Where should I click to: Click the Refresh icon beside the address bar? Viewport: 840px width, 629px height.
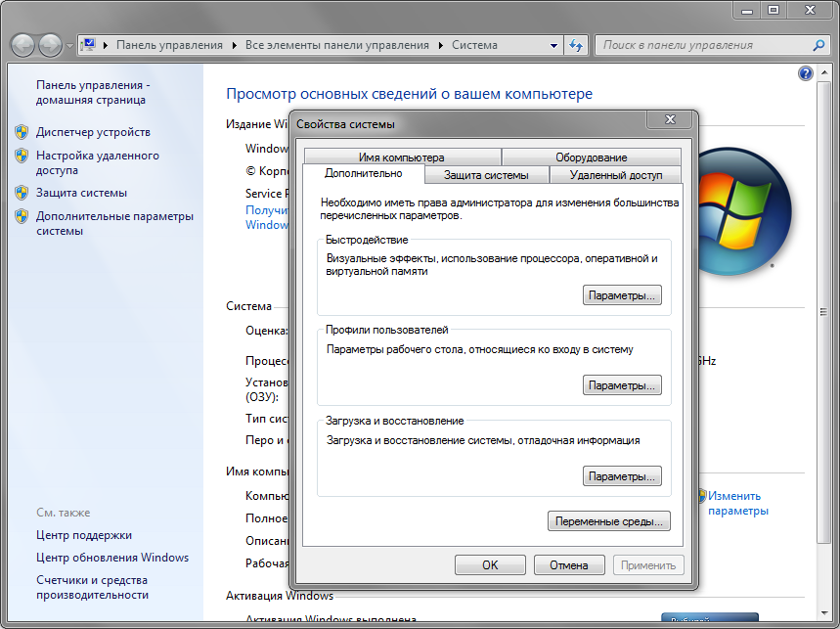pyautogui.click(x=575, y=45)
